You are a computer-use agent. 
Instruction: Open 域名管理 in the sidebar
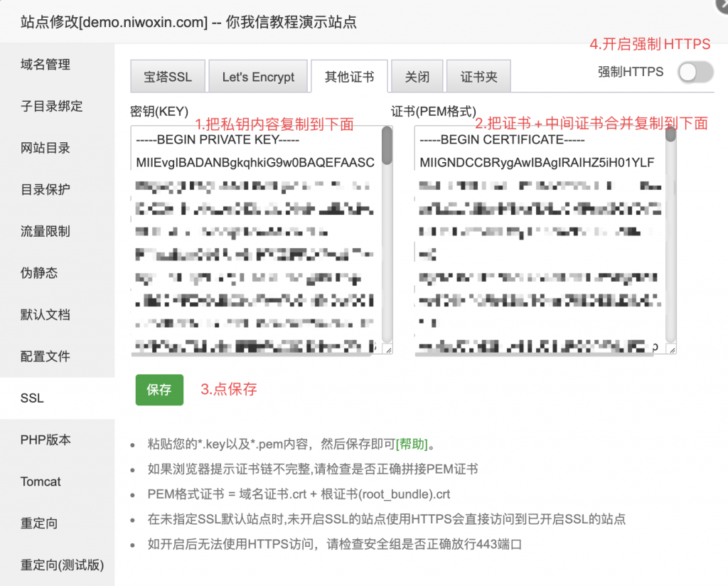[45, 65]
